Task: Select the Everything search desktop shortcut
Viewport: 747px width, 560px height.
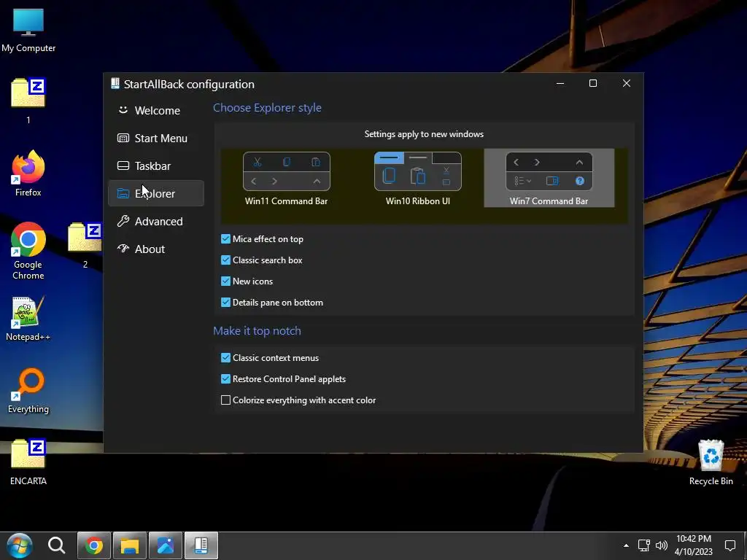Action: coord(28,391)
